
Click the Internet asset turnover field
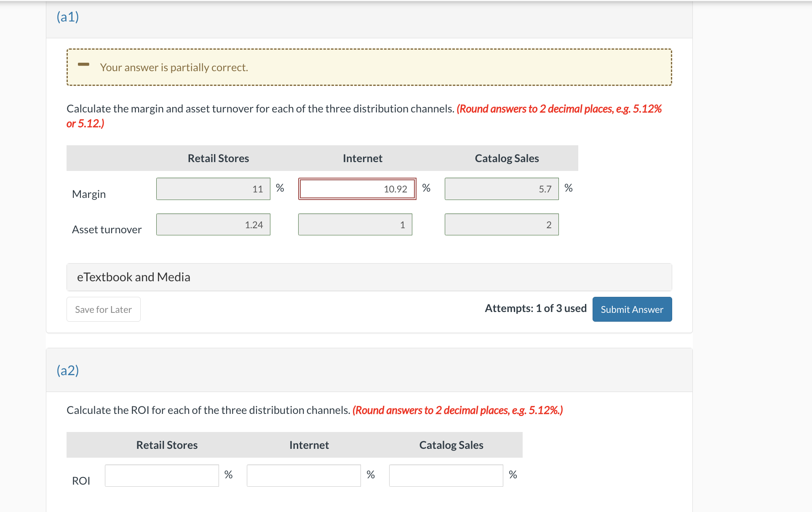355,225
